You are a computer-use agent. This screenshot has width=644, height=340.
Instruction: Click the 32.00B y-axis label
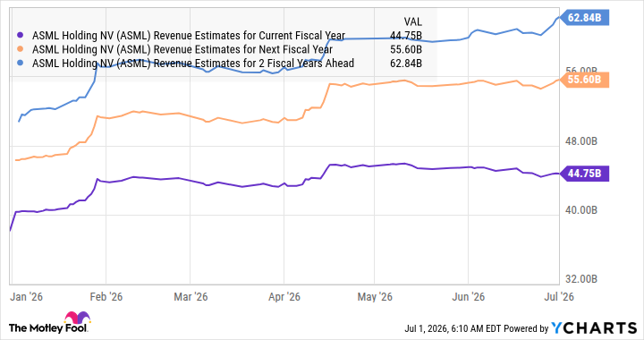[x=581, y=279]
